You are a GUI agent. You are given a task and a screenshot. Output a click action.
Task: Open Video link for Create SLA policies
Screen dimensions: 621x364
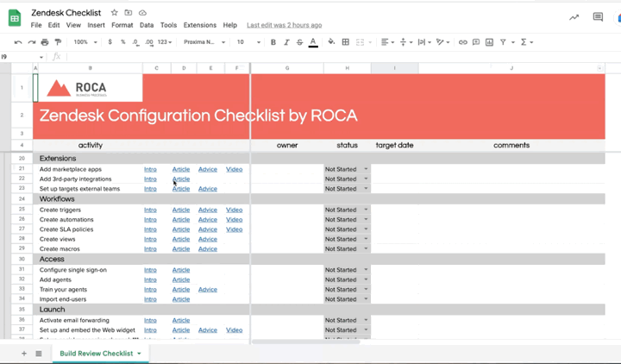234,229
